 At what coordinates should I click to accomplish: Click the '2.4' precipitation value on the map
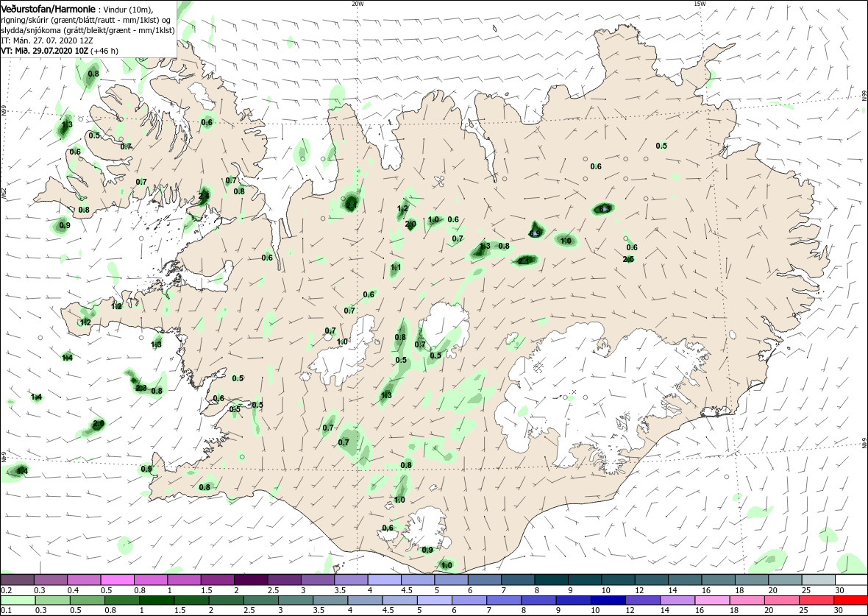(204, 196)
